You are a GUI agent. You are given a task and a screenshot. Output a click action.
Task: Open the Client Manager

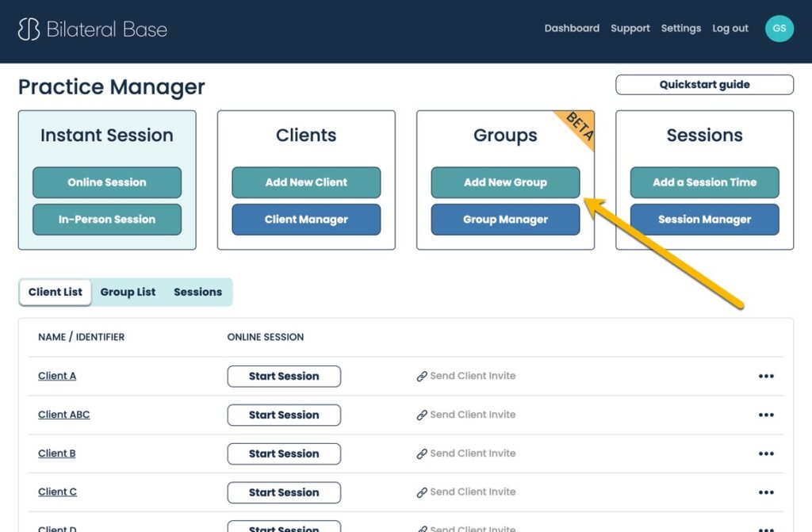point(306,220)
